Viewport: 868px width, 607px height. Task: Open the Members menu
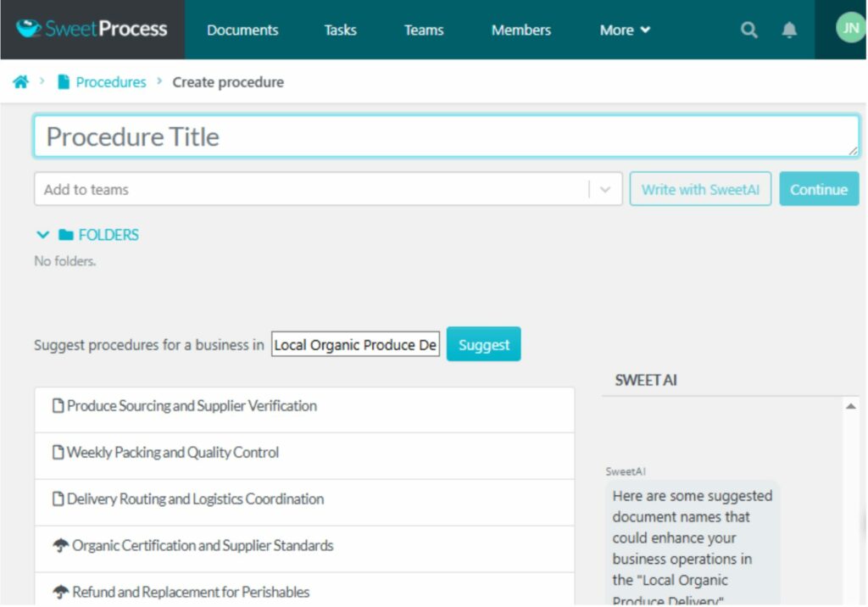pyautogui.click(x=521, y=30)
